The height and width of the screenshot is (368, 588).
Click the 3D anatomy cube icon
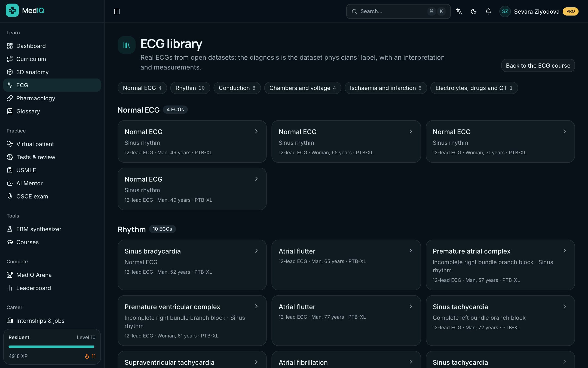point(10,72)
